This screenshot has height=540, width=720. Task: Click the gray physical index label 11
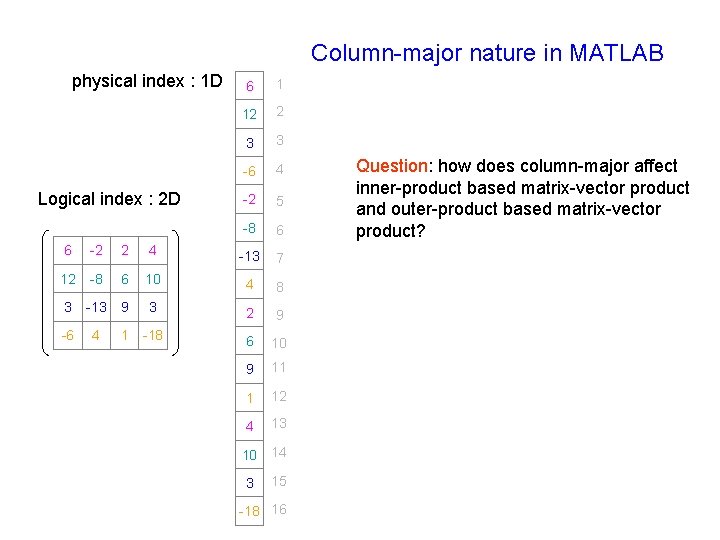point(279,368)
